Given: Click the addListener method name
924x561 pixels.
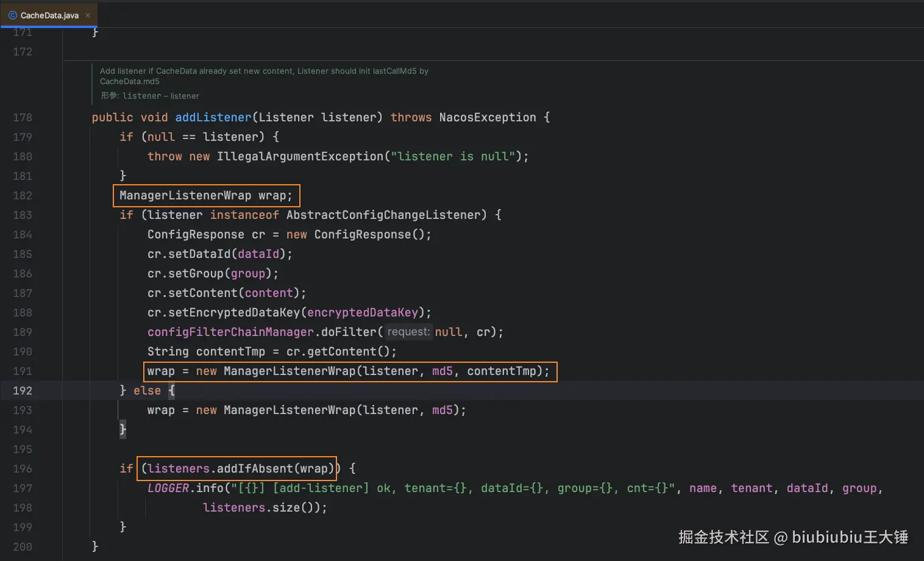Looking at the screenshot, I should 213,118.
